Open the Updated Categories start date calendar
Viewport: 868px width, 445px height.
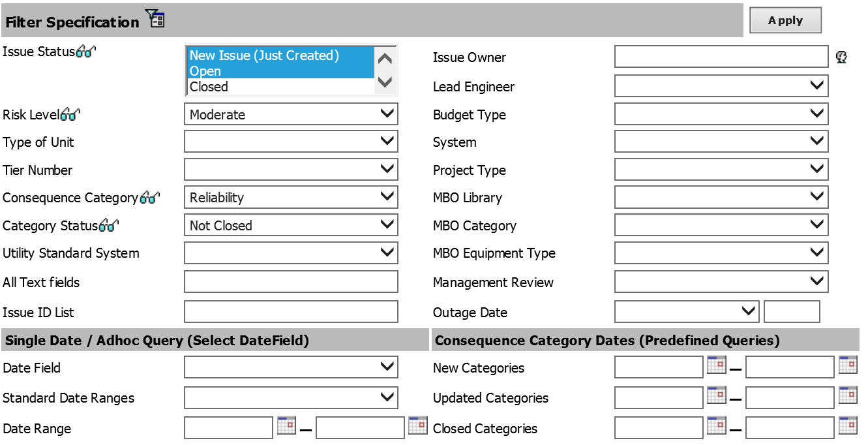click(x=717, y=395)
